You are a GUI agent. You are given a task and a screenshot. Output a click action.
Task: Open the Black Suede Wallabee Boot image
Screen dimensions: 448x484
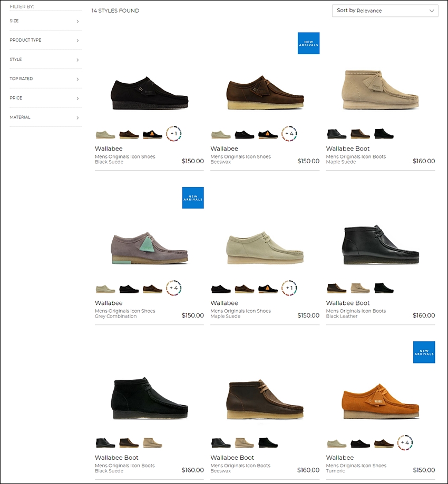pos(150,398)
